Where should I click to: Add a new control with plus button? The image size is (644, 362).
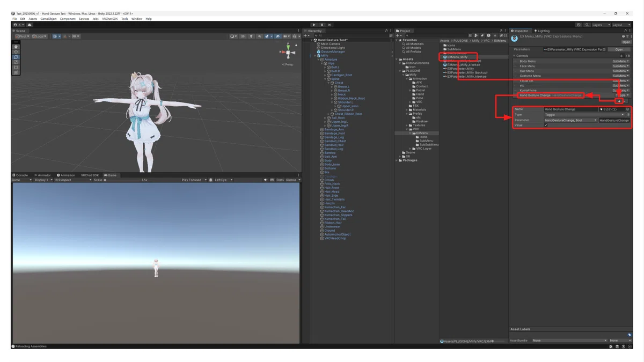[619, 101]
